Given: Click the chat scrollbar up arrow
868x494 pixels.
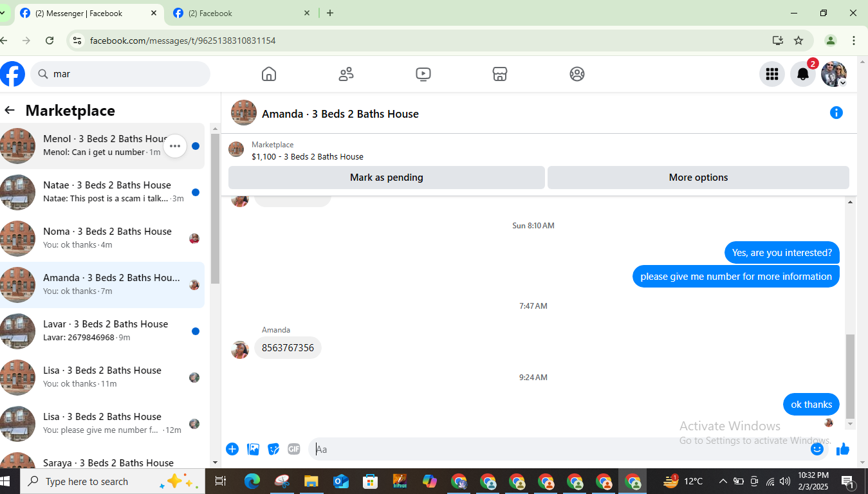Looking at the screenshot, I should (850, 202).
